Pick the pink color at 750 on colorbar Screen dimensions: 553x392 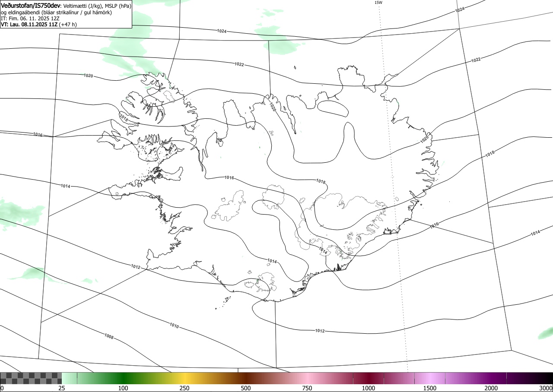pyautogui.click(x=307, y=378)
